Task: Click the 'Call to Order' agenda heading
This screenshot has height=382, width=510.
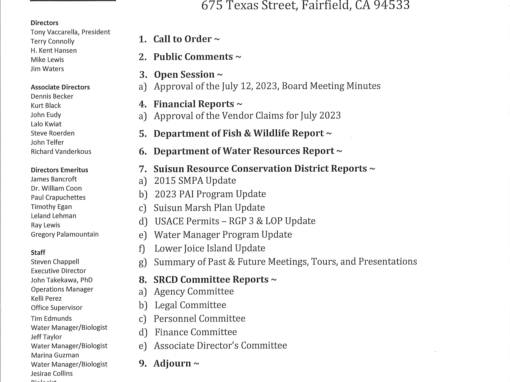Action: (x=182, y=39)
